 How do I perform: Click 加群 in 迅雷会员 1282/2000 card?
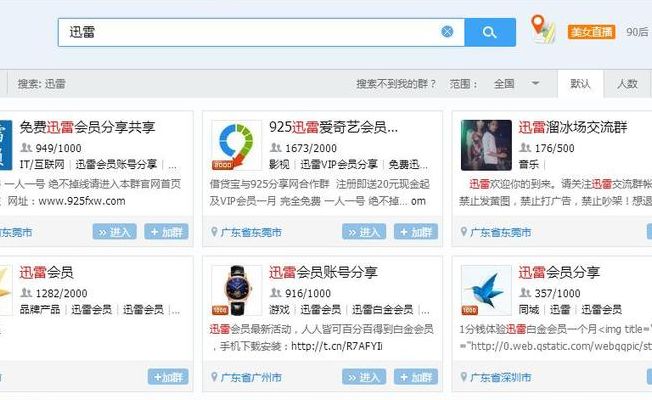(168, 377)
